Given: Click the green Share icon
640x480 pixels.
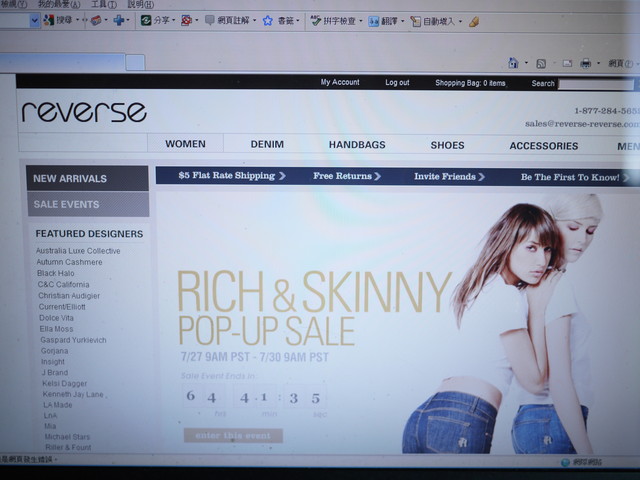Looking at the screenshot, I should pyautogui.click(x=146, y=20).
